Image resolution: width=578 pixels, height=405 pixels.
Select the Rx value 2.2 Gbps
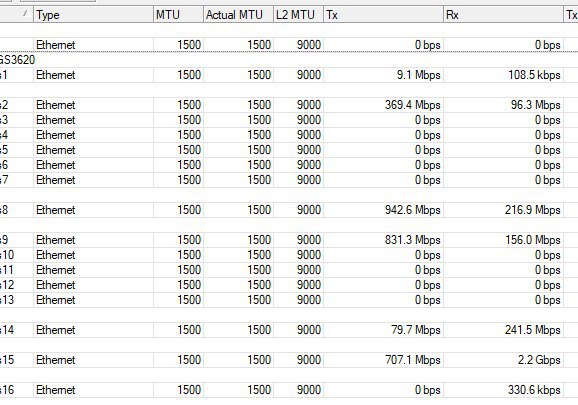tap(539, 360)
